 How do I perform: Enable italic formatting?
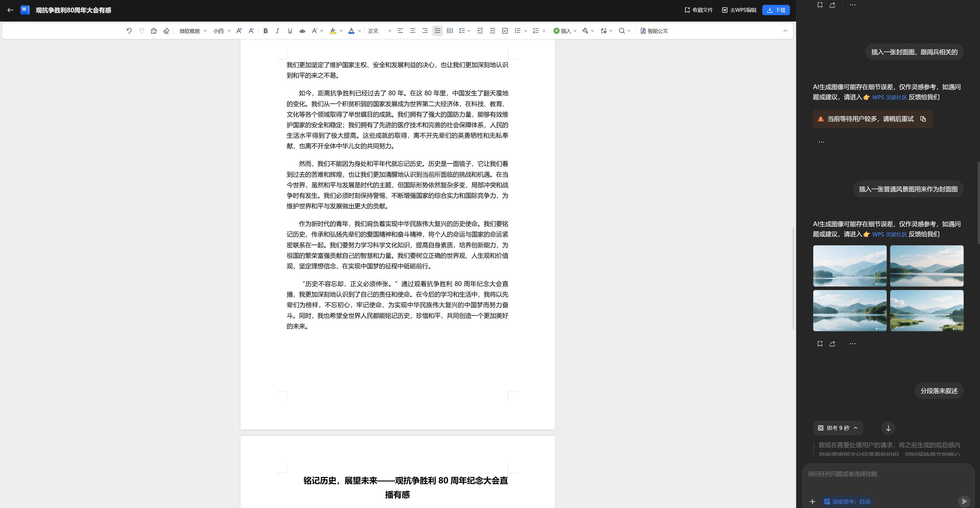point(277,31)
